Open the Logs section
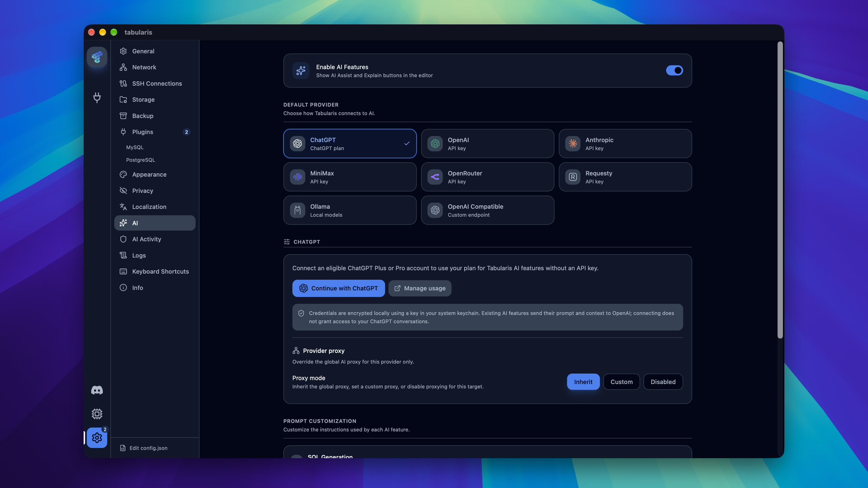Viewport: 868px width, 488px height. [155, 255]
